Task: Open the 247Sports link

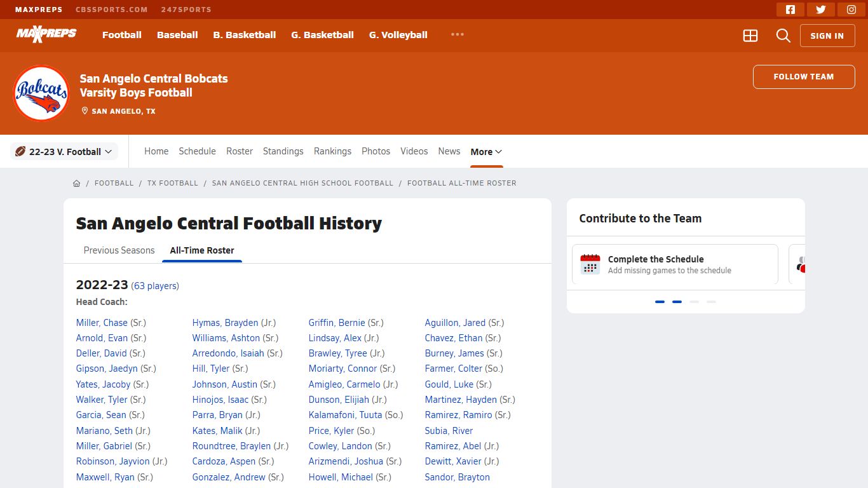Action: point(187,10)
